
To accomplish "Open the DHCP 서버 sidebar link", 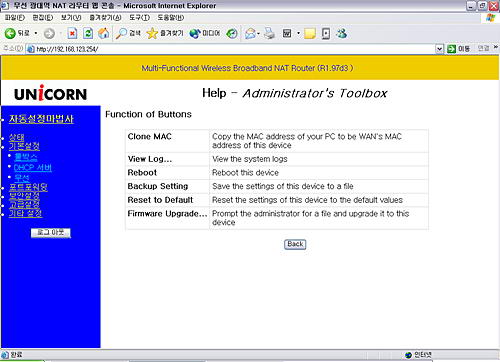I will [33, 167].
